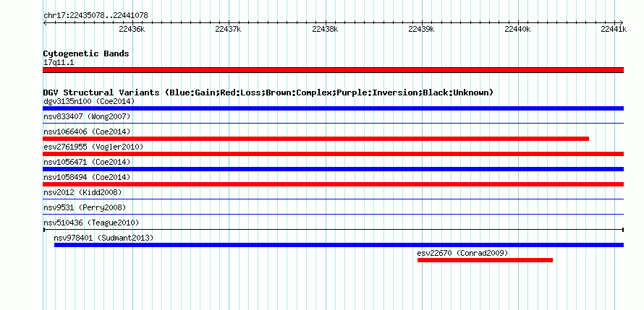Click the DGV Structural Variants track title
The height and width of the screenshot is (310, 644).
268,92
